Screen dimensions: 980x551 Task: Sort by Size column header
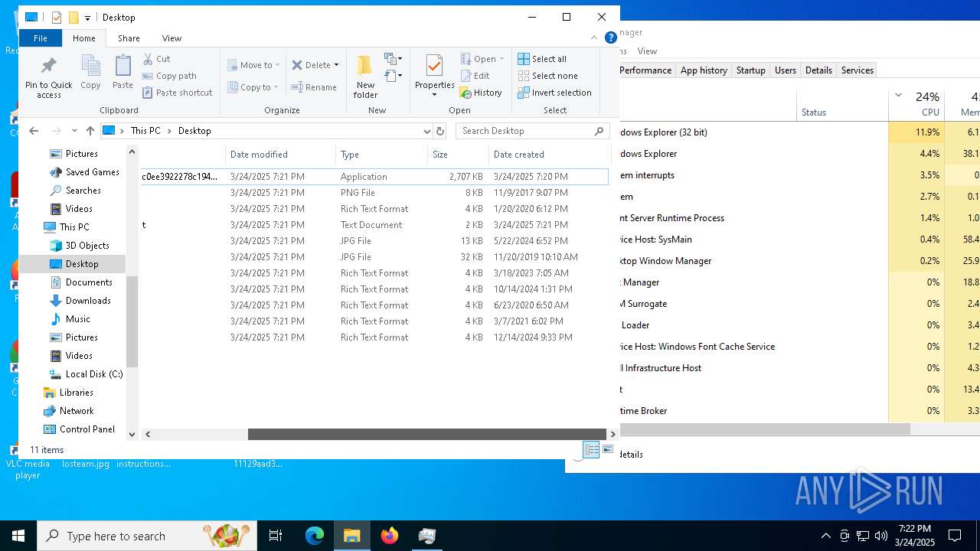[x=458, y=155]
